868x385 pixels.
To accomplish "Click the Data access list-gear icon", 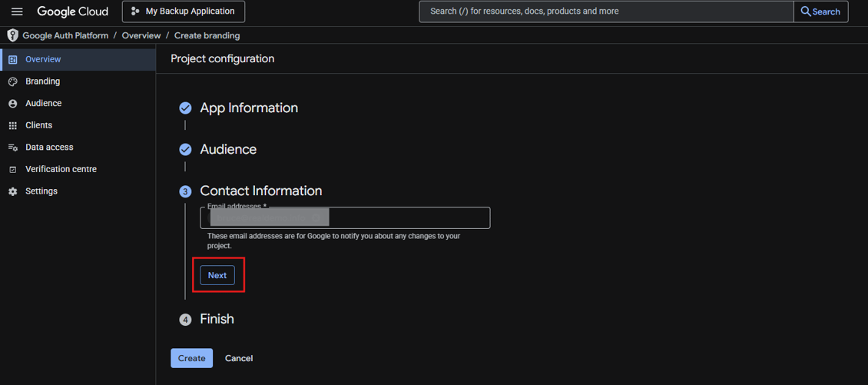I will (13, 148).
